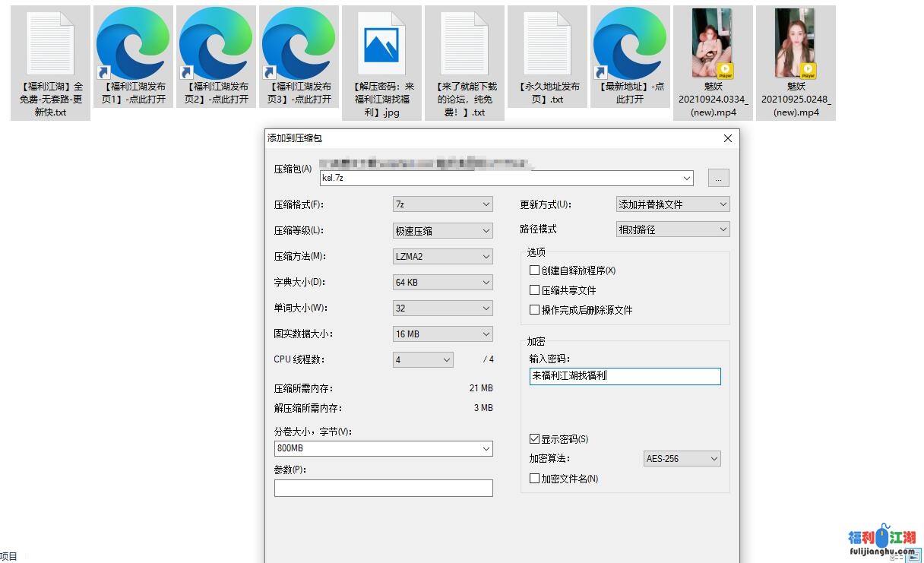The image size is (924, 563).
Task: Select the 解压密码 jpg image file icon
Action: pyautogui.click(x=381, y=44)
